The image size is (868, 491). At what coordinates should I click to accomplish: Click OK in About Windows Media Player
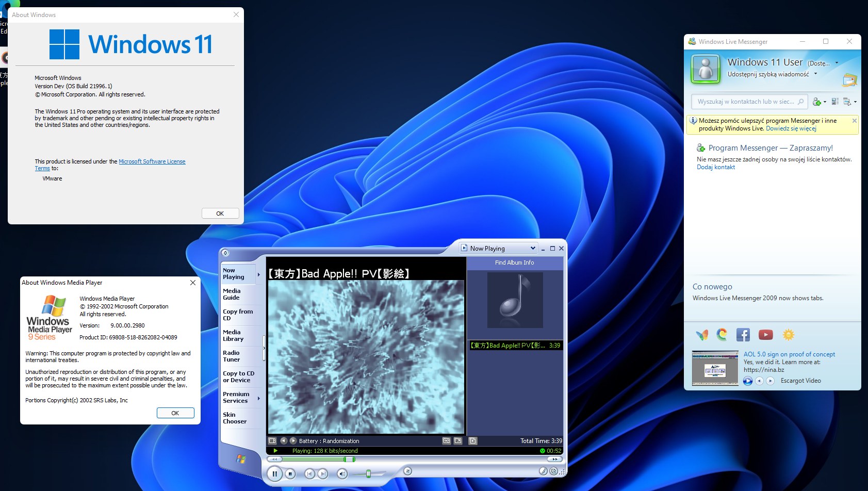pyautogui.click(x=175, y=413)
